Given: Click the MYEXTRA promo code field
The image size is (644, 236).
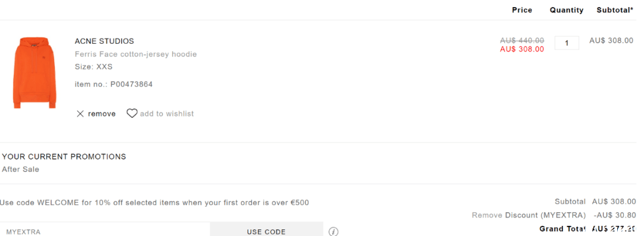Looking at the screenshot, I should [105, 230].
